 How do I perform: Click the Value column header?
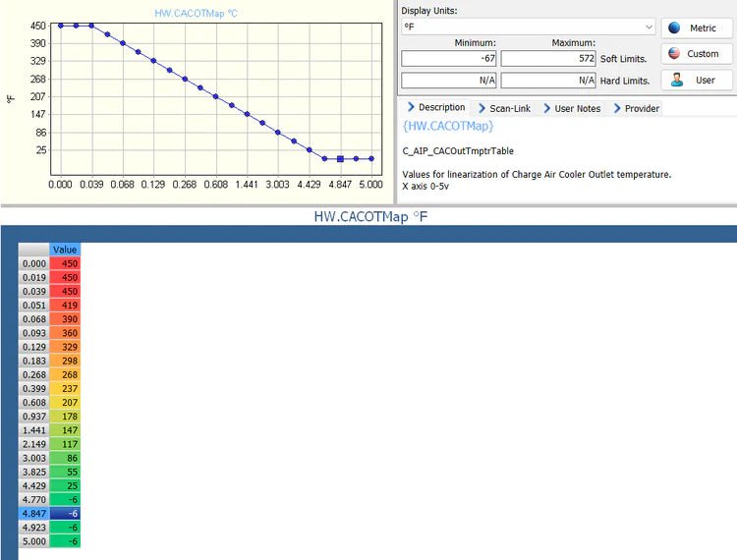(x=65, y=250)
